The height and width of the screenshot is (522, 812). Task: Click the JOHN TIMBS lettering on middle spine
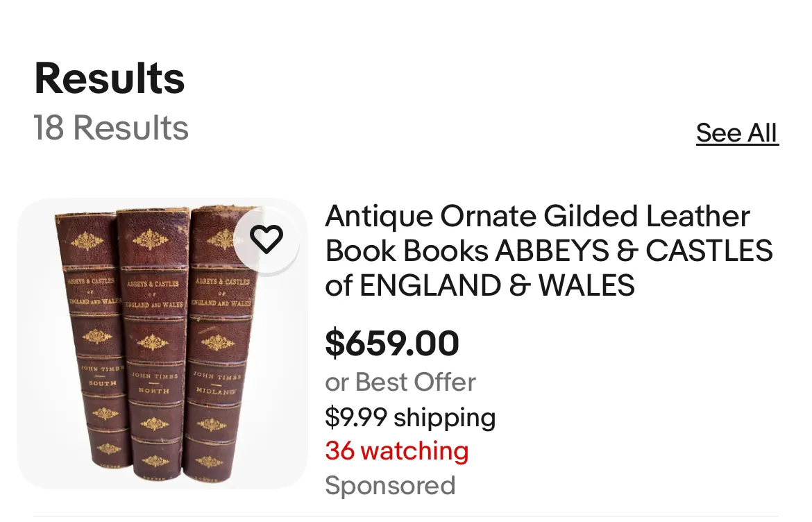pyautogui.click(x=155, y=376)
